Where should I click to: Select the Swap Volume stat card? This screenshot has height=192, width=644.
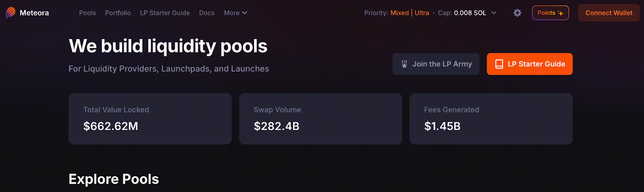[320, 119]
